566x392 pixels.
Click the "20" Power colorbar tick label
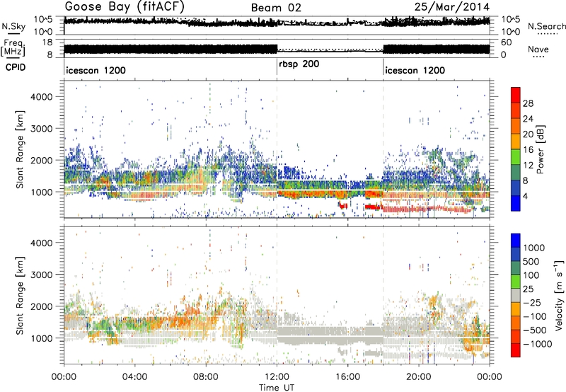coord(528,134)
